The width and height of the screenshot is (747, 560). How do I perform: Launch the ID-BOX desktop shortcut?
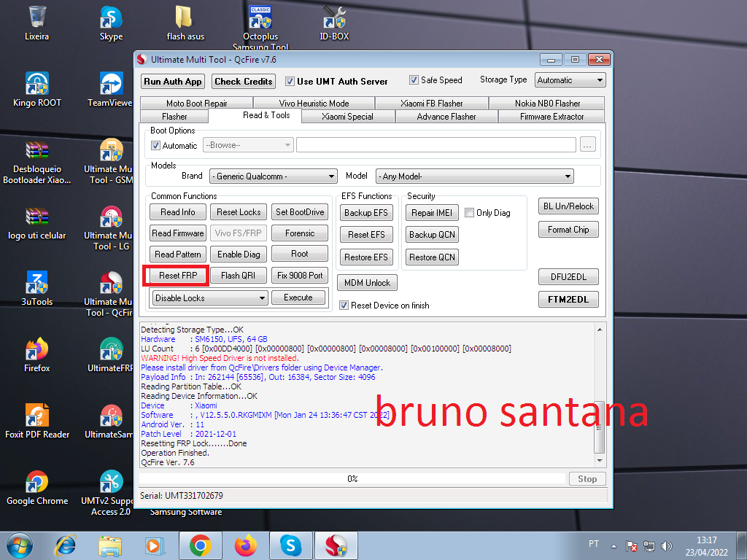334,23
